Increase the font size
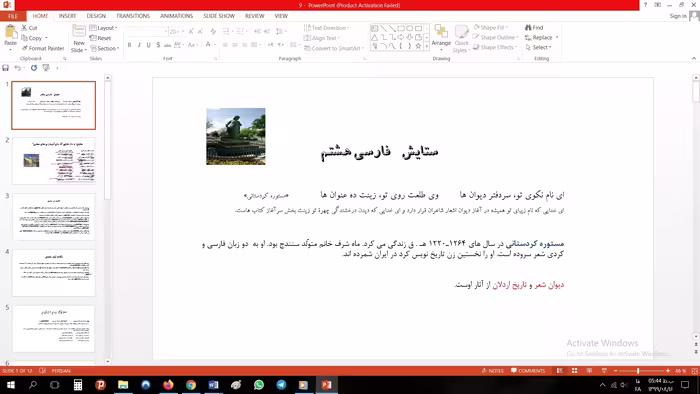Image resolution: width=700 pixels, height=394 pixels. tap(191, 31)
